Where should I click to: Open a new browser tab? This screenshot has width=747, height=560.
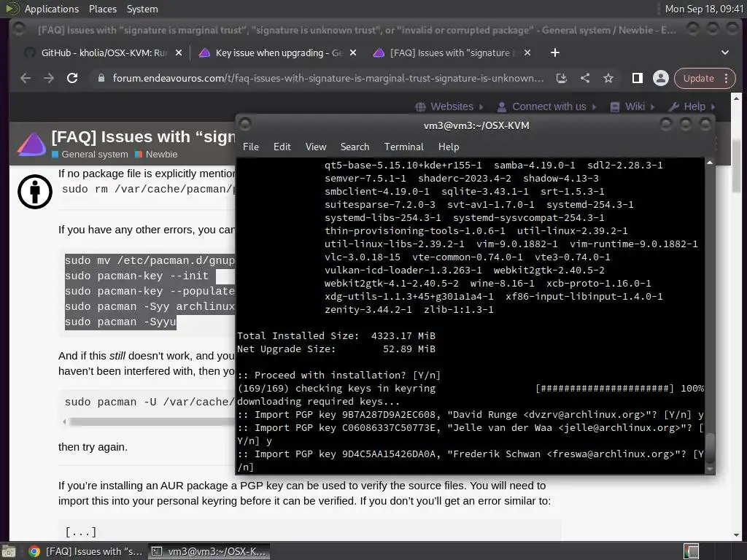[x=555, y=52]
